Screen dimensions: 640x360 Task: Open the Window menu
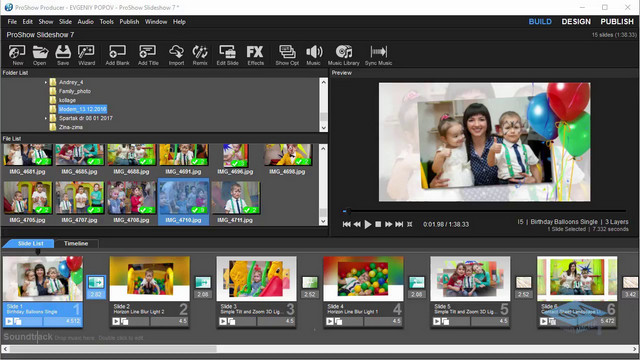coord(156,22)
